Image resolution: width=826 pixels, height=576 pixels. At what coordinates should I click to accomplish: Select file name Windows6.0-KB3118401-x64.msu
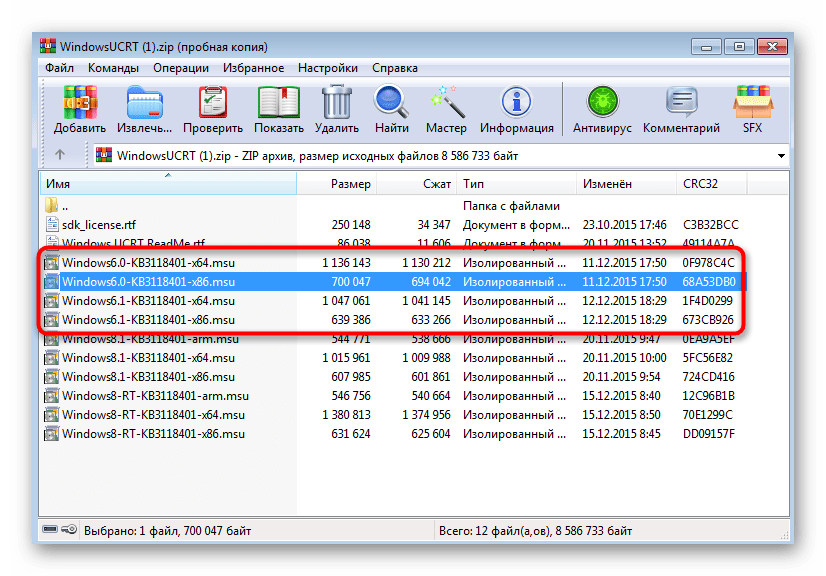pyautogui.click(x=148, y=262)
